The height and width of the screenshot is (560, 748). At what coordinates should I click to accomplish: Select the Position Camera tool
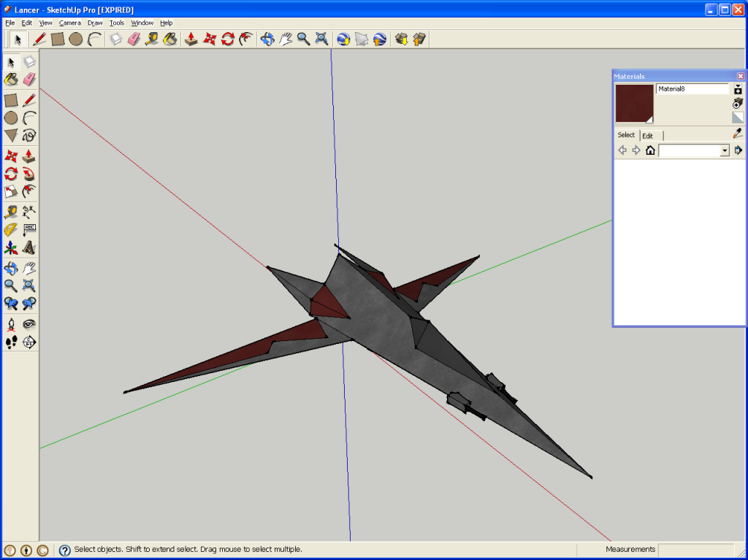(11, 324)
